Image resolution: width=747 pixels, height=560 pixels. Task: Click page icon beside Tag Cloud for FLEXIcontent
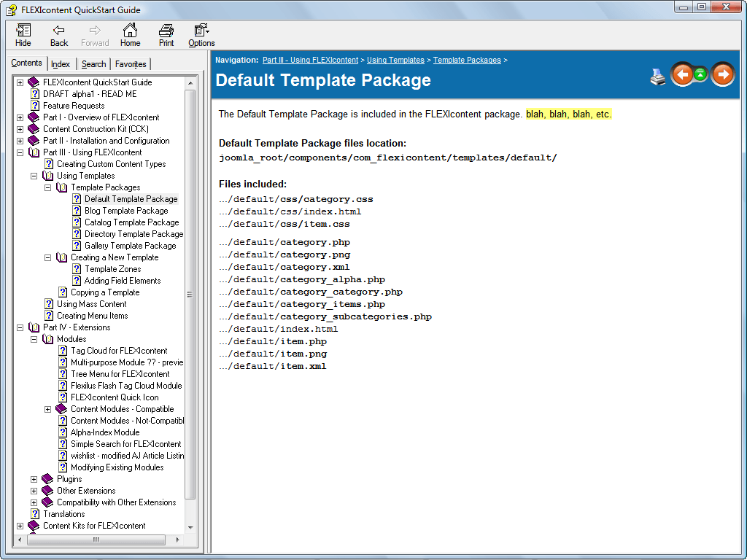tap(63, 351)
